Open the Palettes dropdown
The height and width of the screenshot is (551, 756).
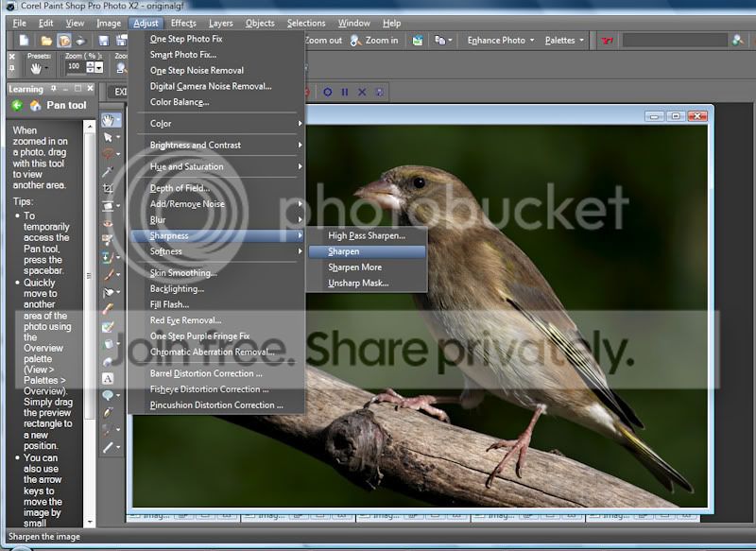[564, 41]
